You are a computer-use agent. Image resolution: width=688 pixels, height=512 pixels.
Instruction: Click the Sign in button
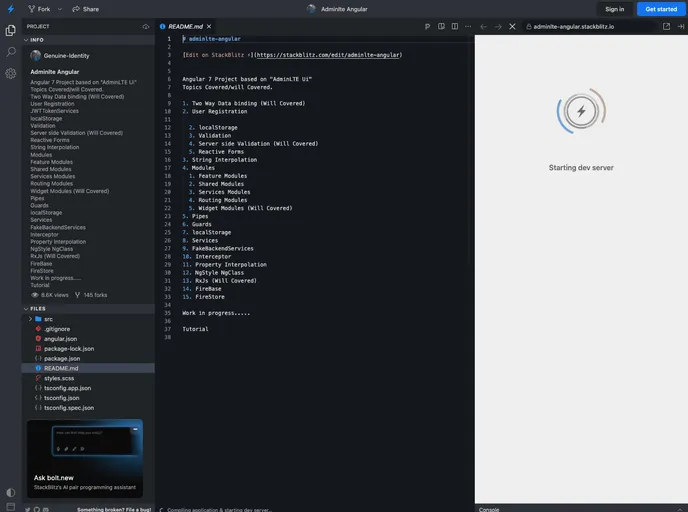(614, 9)
